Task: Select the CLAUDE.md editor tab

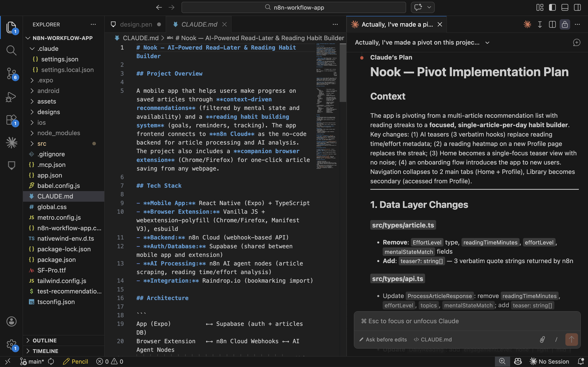Action: (199, 24)
